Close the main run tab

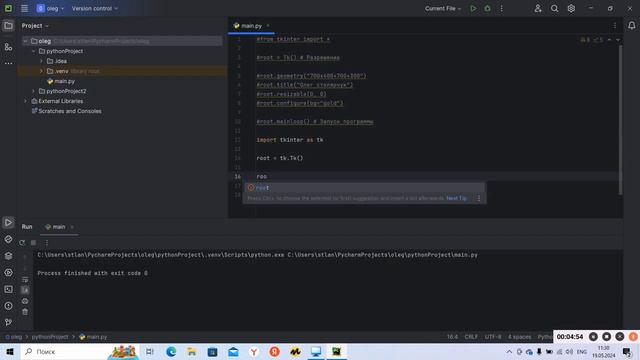(x=72, y=227)
